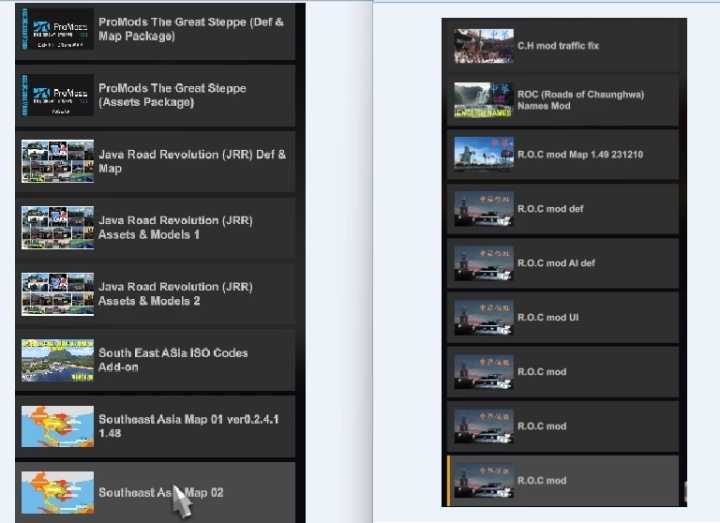Click thumbnail of the highlighted R.O.C mod row
Image resolution: width=720 pixels, height=523 pixels.
point(484,481)
